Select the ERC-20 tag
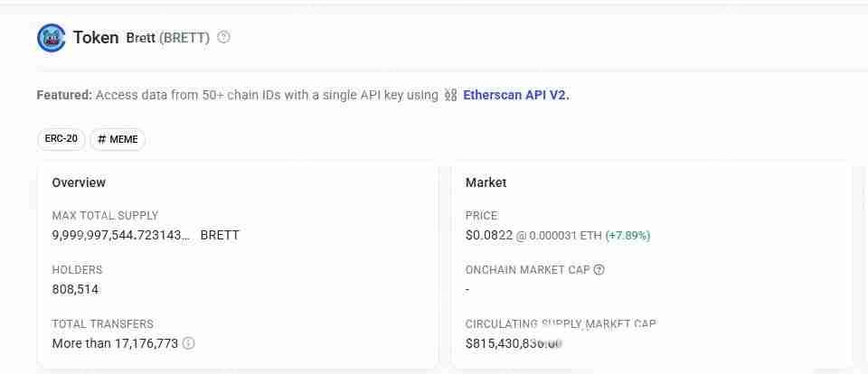 pyautogui.click(x=61, y=139)
